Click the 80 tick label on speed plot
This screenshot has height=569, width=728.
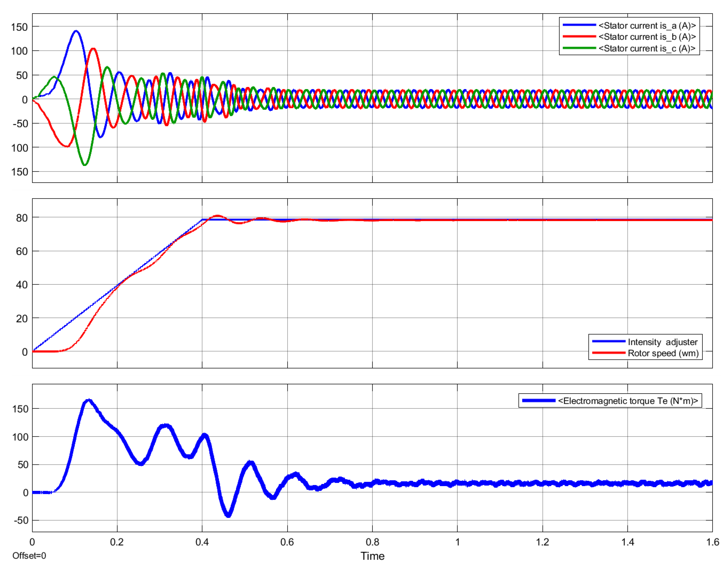tap(22, 218)
